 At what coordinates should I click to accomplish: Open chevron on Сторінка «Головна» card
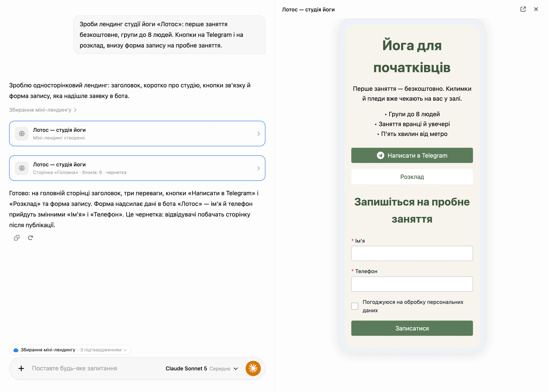[x=259, y=168]
